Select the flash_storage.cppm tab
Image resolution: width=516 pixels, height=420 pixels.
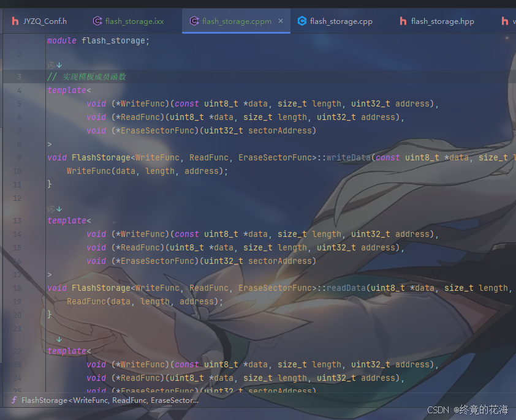pyautogui.click(x=237, y=21)
